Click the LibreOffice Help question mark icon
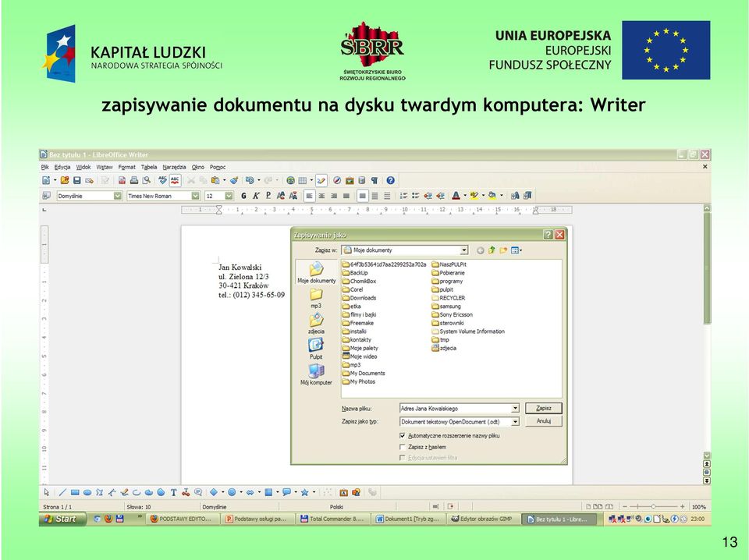The width and height of the screenshot is (749, 560). point(390,180)
